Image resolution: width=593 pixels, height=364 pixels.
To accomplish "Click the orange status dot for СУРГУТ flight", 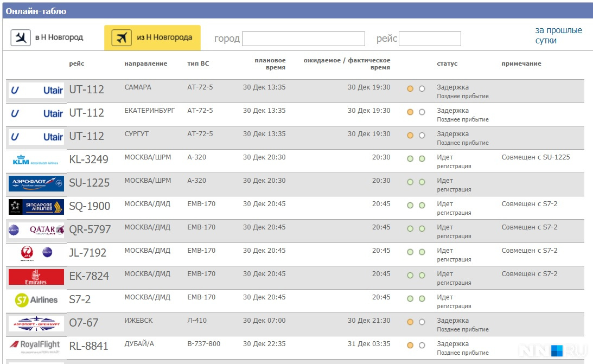I will click(410, 135).
